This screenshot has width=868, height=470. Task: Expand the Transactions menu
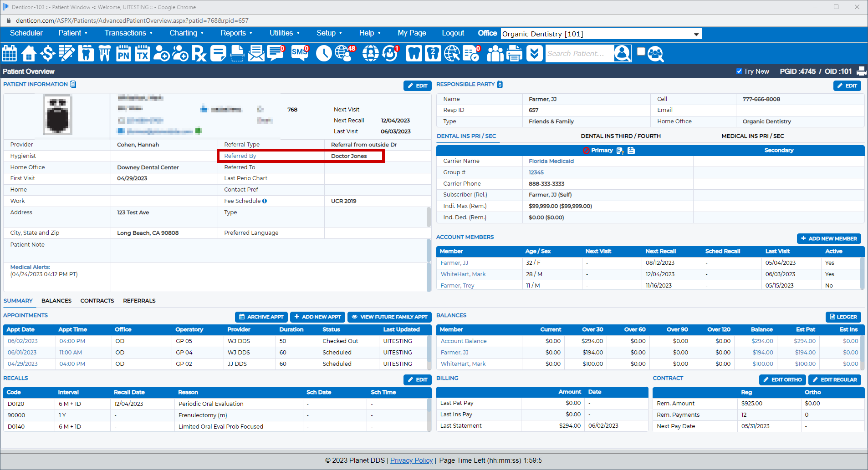pos(129,33)
